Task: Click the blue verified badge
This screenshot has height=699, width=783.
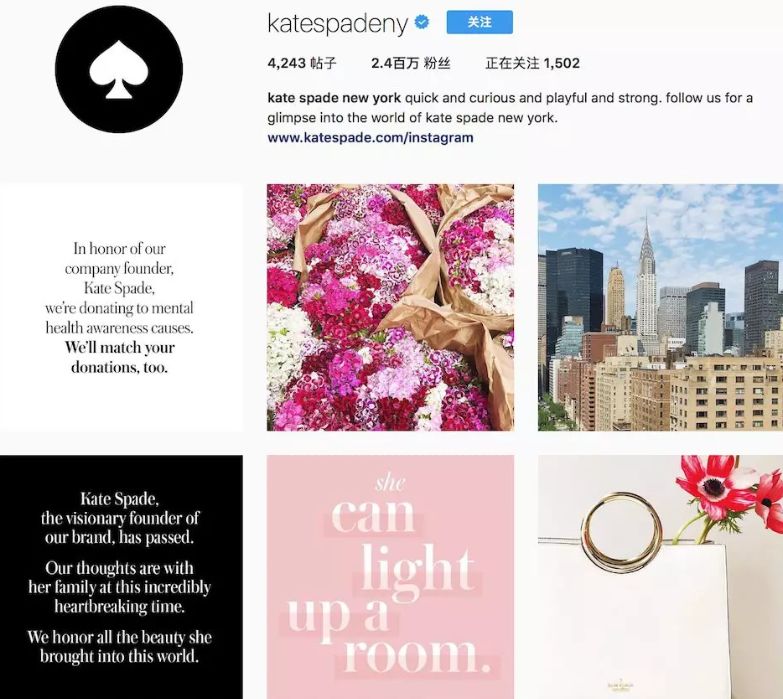Action: (422, 22)
